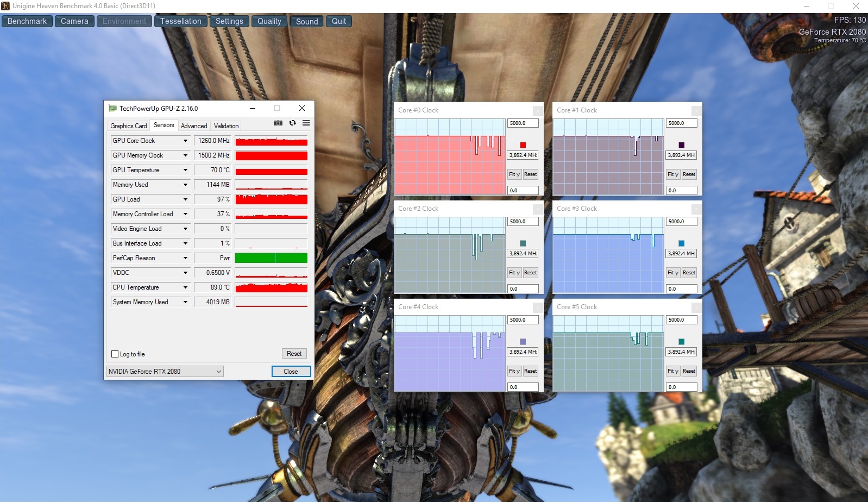Viewport: 868px width, 502px height.
Task: Click the Core #5 graph minimum value field
Action: pyautogui.click(x=682, y=387)
